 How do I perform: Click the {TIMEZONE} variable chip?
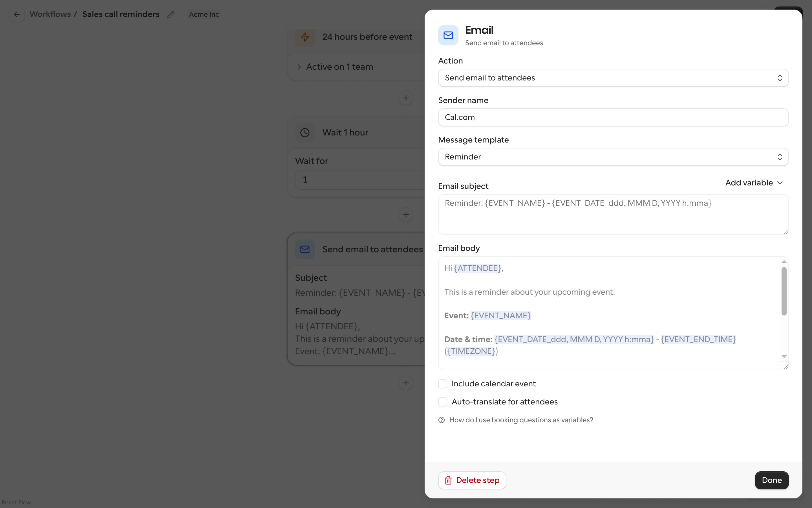pyautogui.click(x=471, y=351)
